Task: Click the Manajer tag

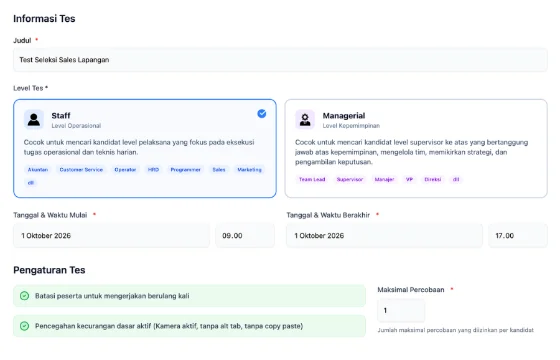Action: coord(384,179)
